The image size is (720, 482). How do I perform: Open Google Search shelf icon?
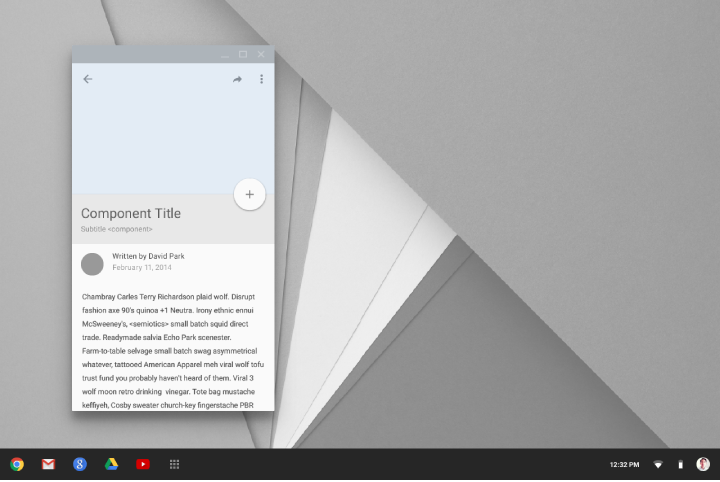pos(80,465)
